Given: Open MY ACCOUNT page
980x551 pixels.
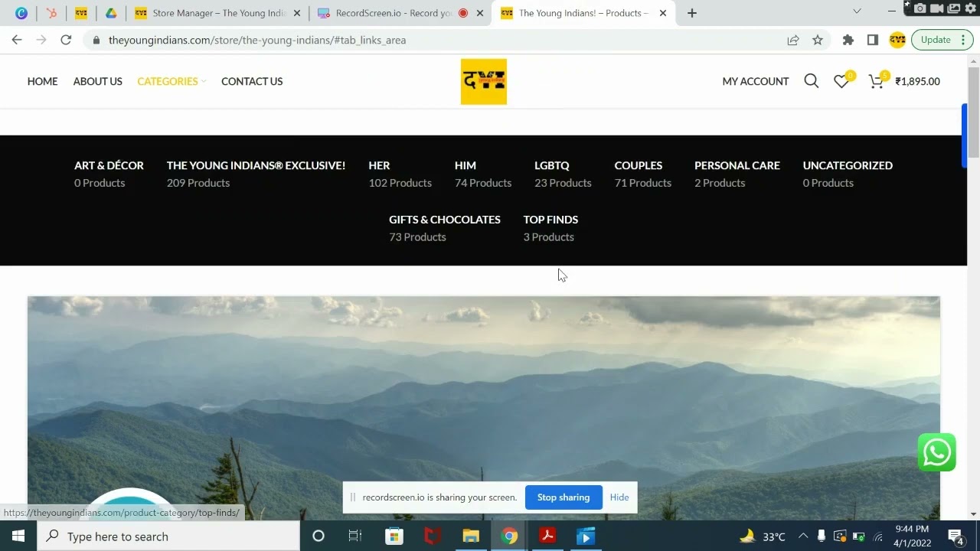Looking at the screenshot, I should pos(755,81).
